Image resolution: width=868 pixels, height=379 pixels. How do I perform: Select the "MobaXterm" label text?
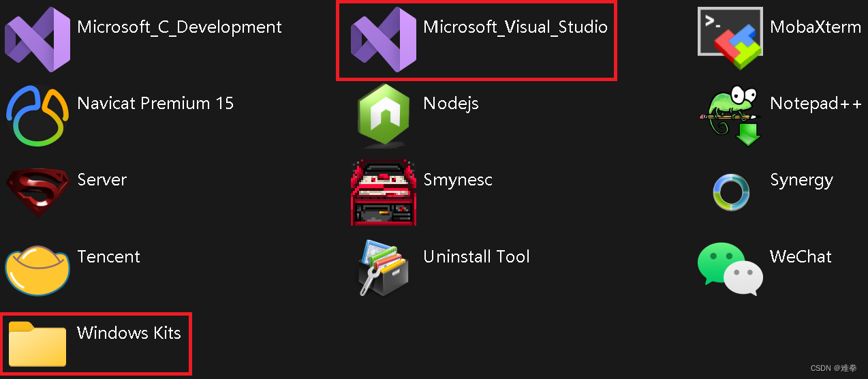coord(816,27)
